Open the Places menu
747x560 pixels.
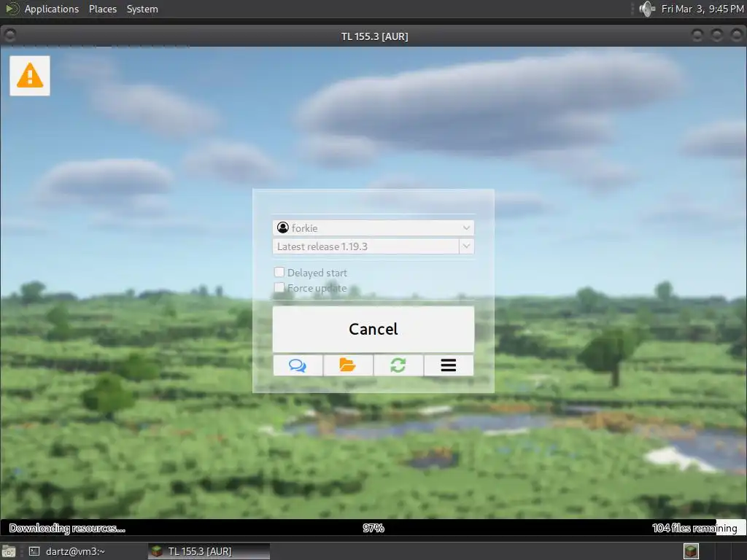point(103,9)
